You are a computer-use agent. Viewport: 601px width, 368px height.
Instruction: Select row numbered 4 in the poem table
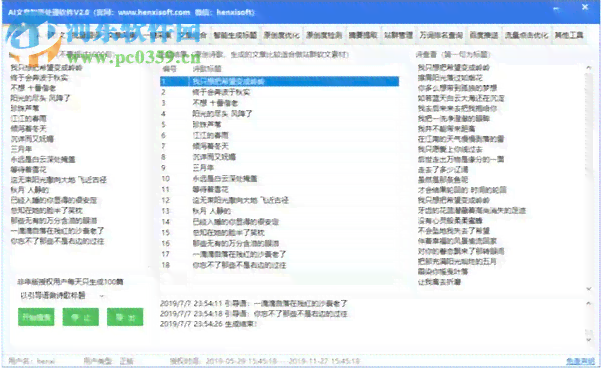(279, 114)
